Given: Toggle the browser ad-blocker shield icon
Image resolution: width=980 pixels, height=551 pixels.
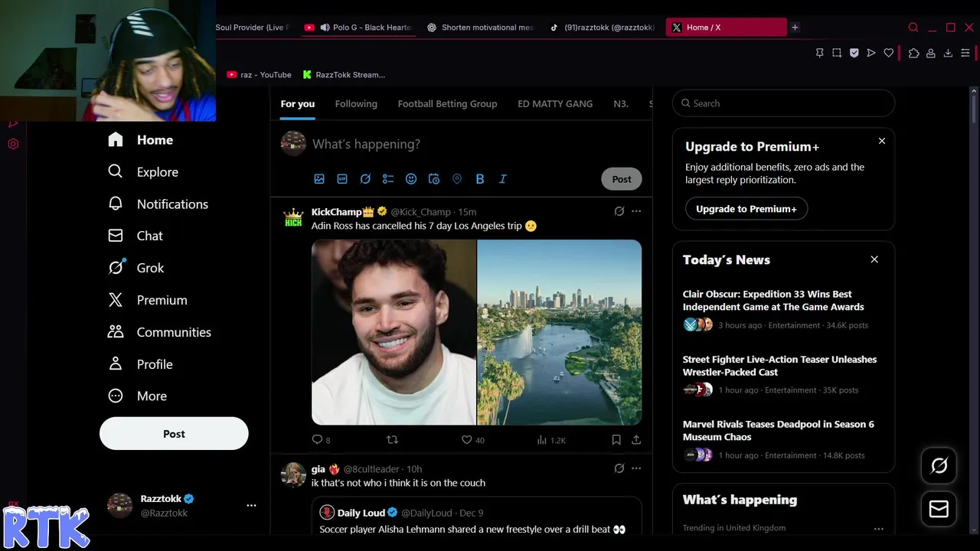Looking at the screenshot, I should [854, 53].
